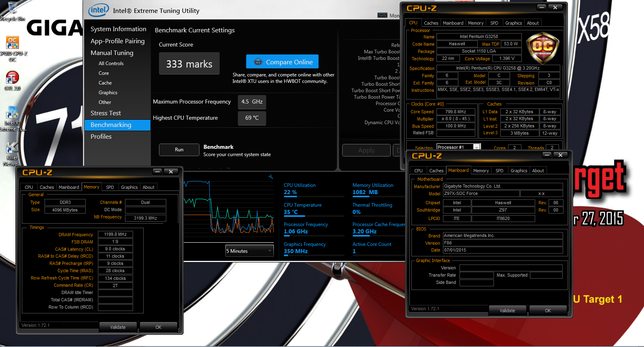Open the Killer Network desktop shortcut
The height and width of the screenshot is (347, 644).
click(12, 154)
